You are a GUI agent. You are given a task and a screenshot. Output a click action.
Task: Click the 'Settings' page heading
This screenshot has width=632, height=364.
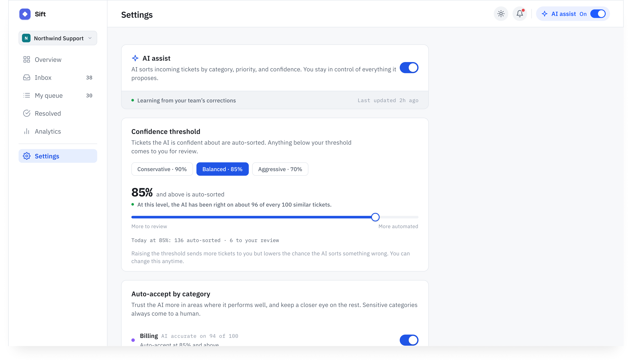click(137, 15)
